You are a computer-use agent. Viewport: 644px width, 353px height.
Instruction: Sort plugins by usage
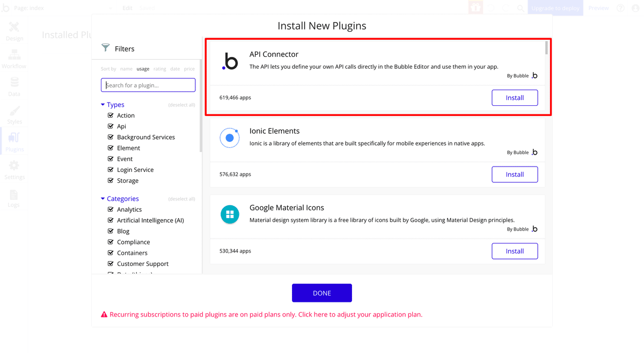pyautogui.click(x=143, y=69)
